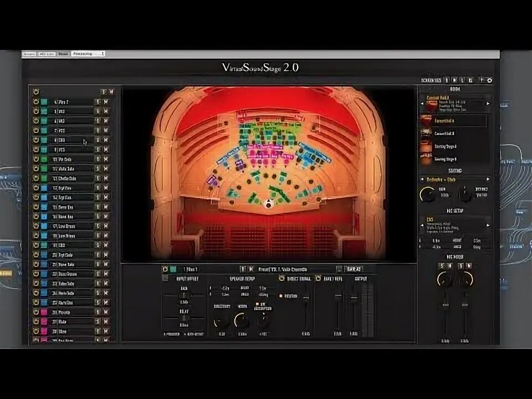Click the blue color swatch on track 17
Image resolution: width=532 pixels, height=399 pixels.
pyautogui.click(x=44, y=226)
